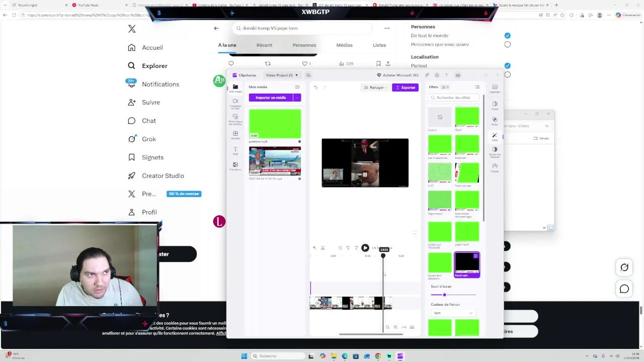The width and height of the screenshot is (644, 362).
Task: Click the zoom in timeline magnifier
Action: (x=395, y=327)
